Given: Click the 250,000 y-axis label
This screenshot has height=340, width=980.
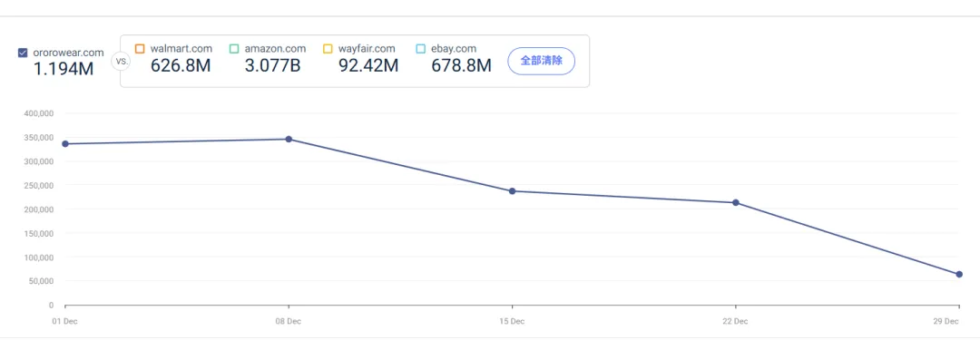Looking at the screenshot, I should pyautogui.click(x=39, y=185).
